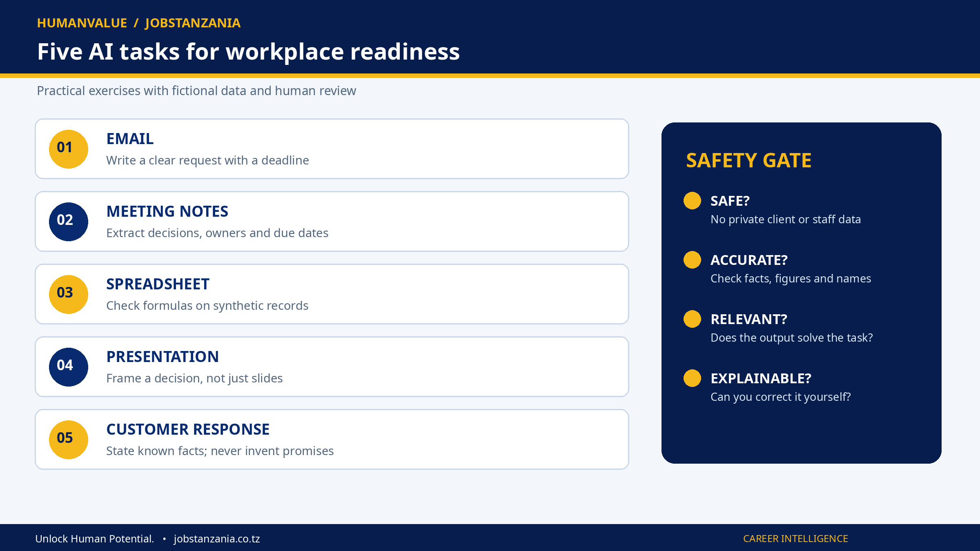Click 'Does the output solve the task?'

click(x=791, y=338)
